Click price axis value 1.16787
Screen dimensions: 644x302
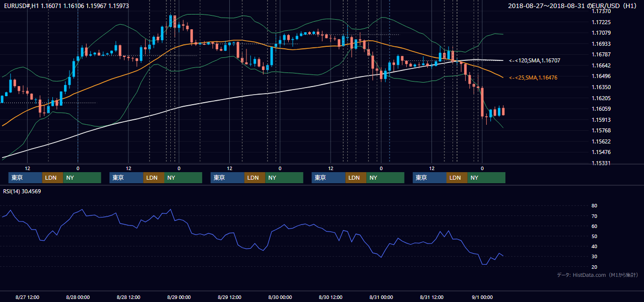pos(601,55)
